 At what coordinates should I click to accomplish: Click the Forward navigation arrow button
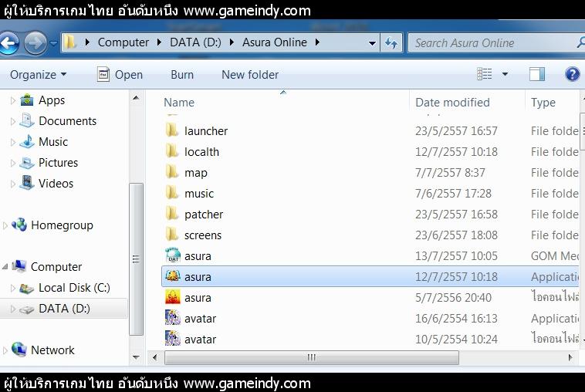tap(36, 43)
